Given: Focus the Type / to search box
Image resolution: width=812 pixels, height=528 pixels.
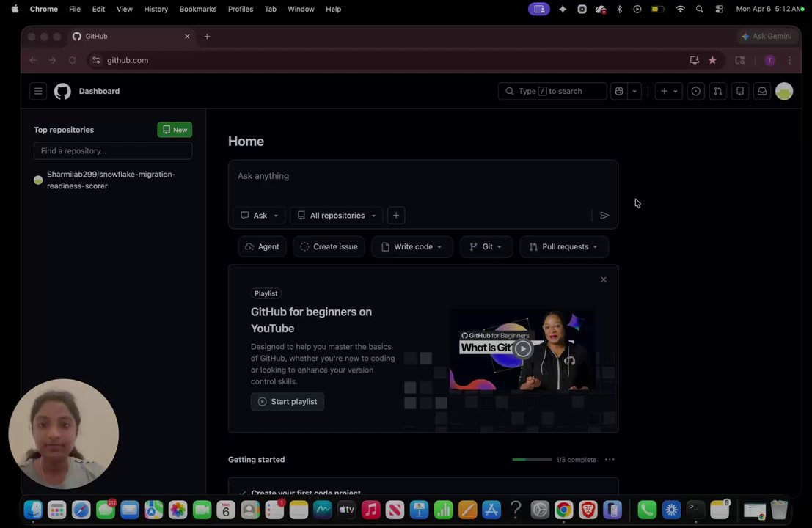Looking at the screenshot, I should point(552,91).
